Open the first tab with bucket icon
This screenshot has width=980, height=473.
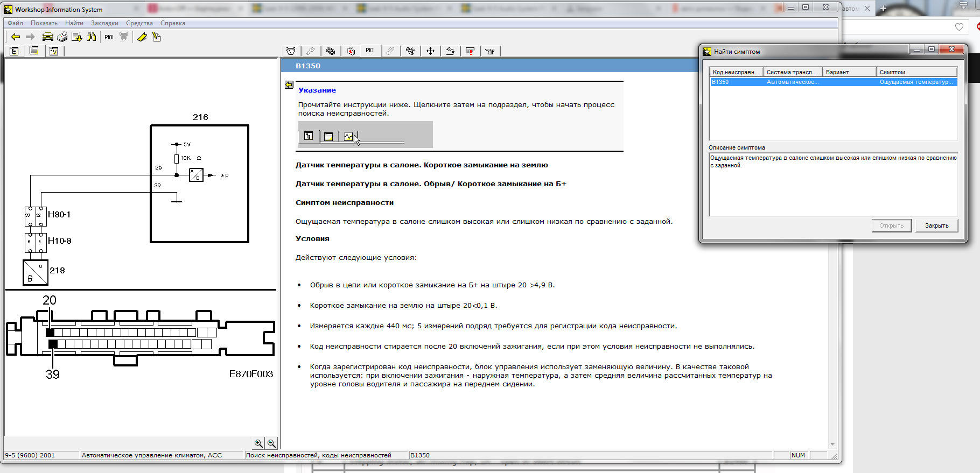291,51
